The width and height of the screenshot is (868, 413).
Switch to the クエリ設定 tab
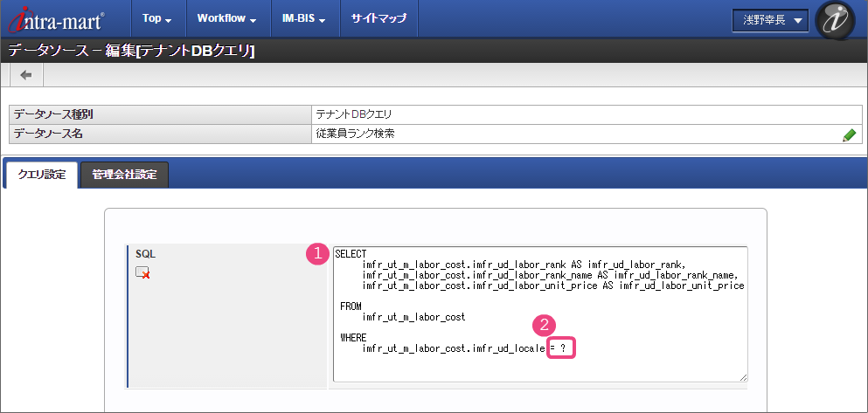[x=42, y=175]
